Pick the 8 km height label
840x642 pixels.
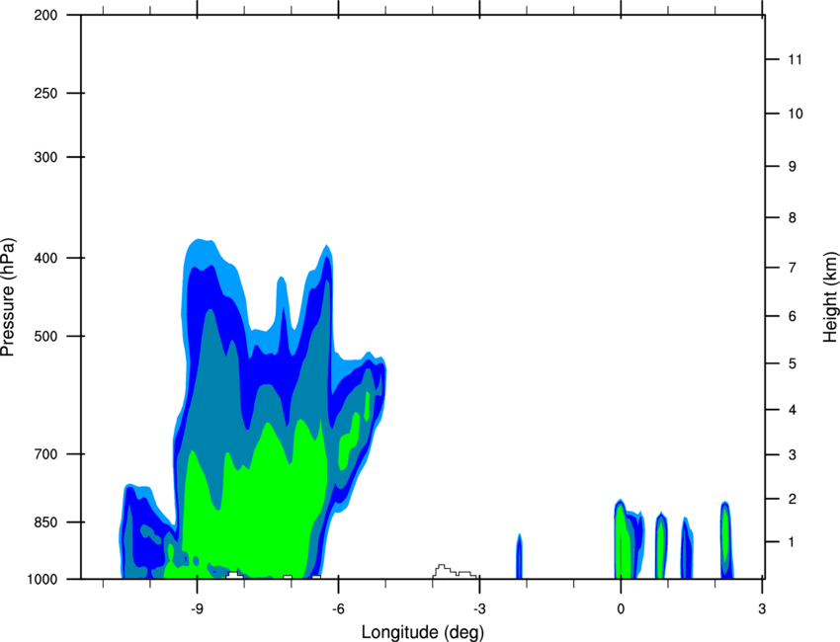(793, 218)
